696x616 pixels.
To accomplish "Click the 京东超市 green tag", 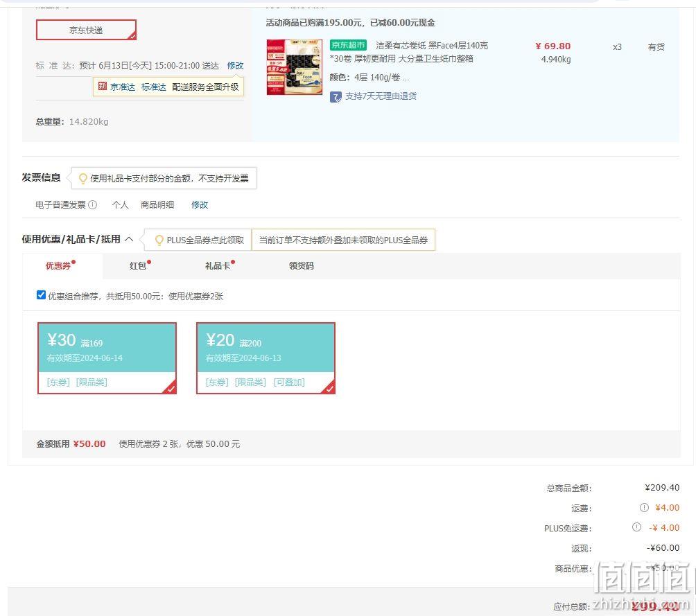I will coord(349,45).
